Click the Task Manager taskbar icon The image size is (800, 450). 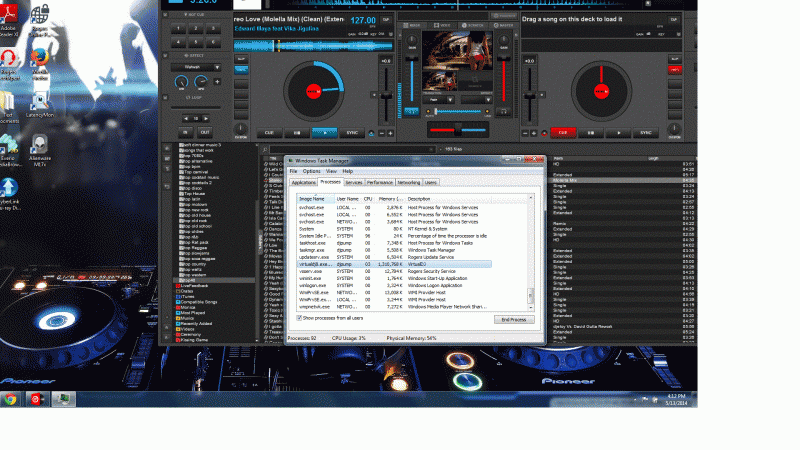[x=63, y=399]
